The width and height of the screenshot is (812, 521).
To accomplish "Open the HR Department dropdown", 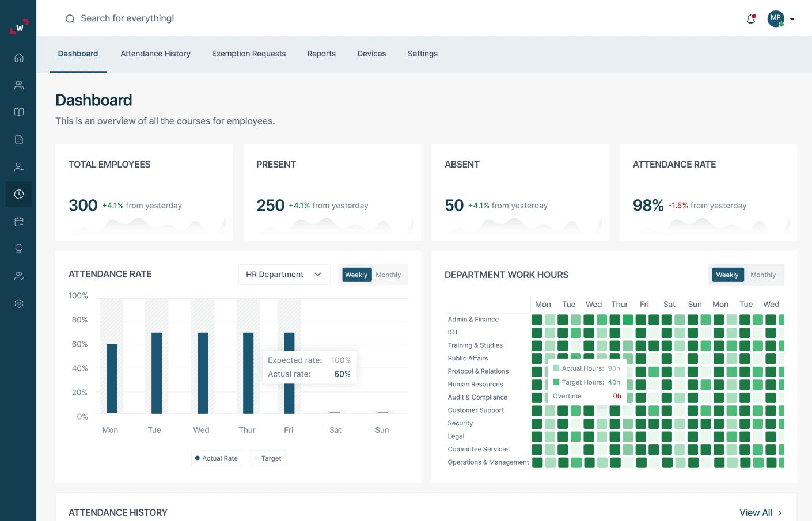I will 284,275.
